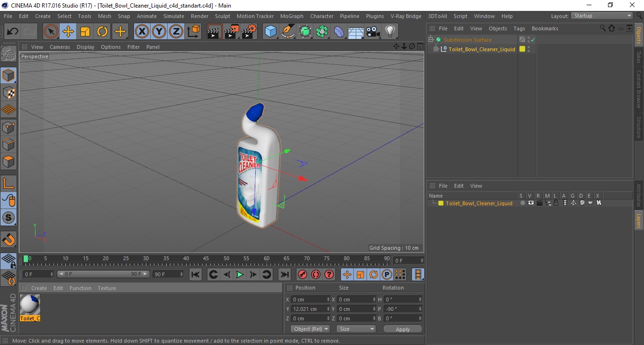
Task: Open the Objects manager Tags menu
Action: [519, 28]
